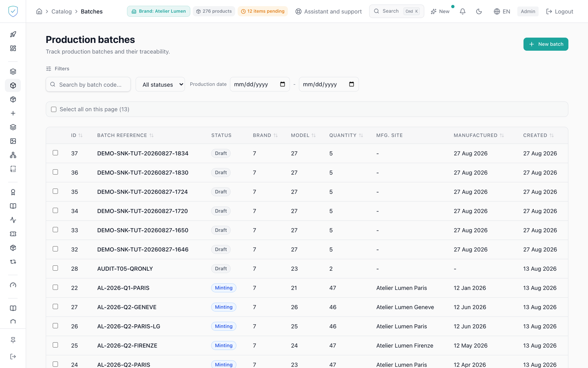
Task: Open the layers stack sidebar icon under plus
Action: click(x=13, y=127)
